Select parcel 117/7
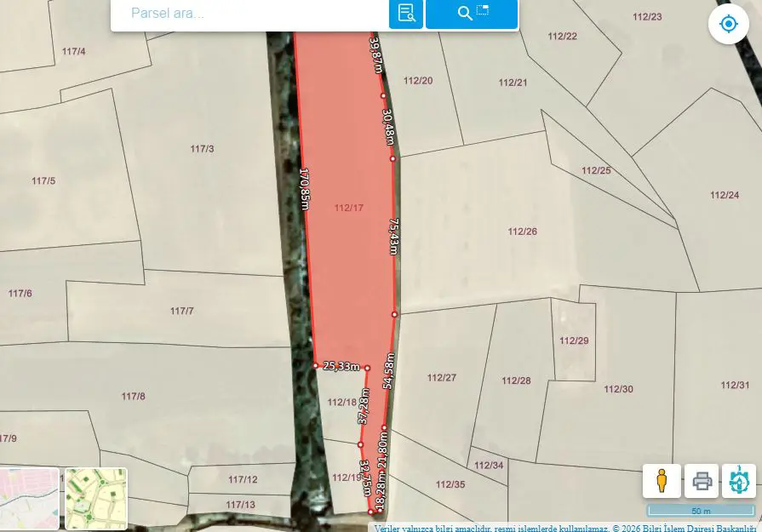The image size is (762, 532). (x=181, y=311)
